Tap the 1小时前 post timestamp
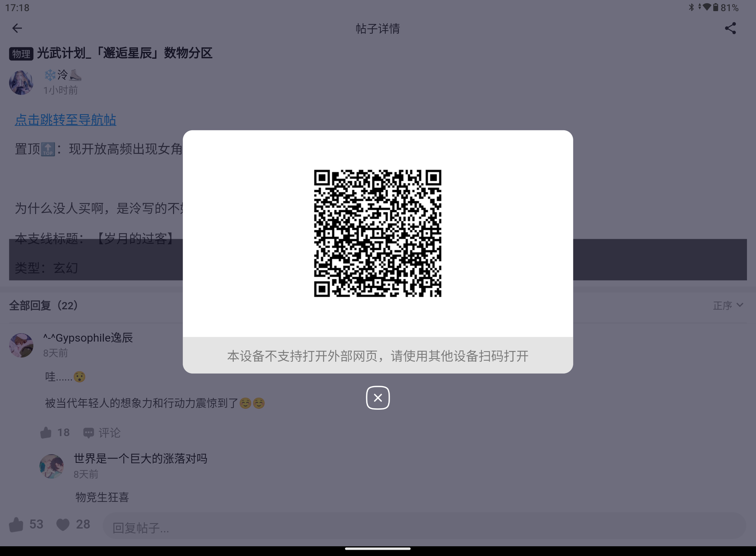The height and width of the screenshot is (556, 756). (x=60, y=90)
